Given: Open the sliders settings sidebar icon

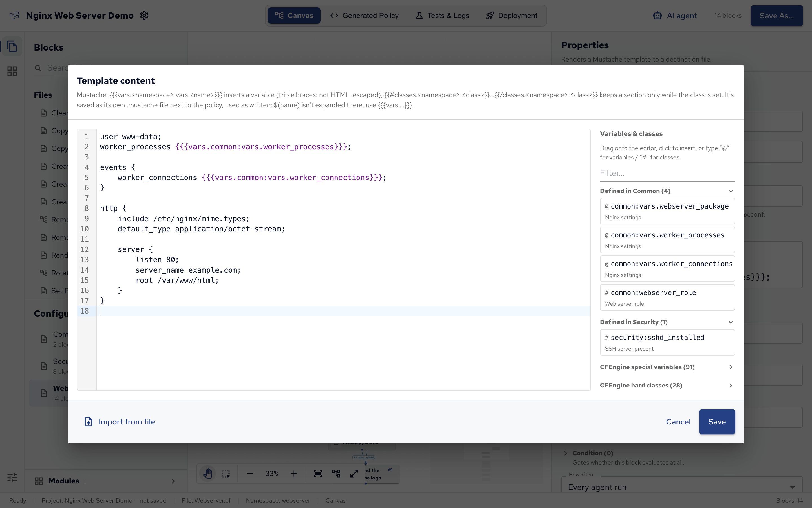Looking at the screenshot, I should [12, 478].
